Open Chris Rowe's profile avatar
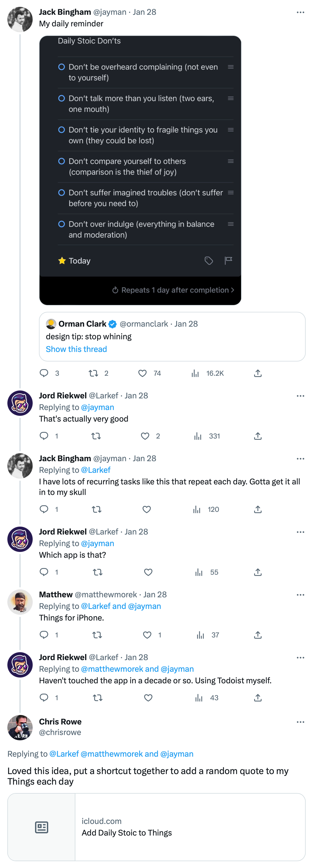Image resolution: width=313 pixels, height=868 pixels. coord(20,727)
